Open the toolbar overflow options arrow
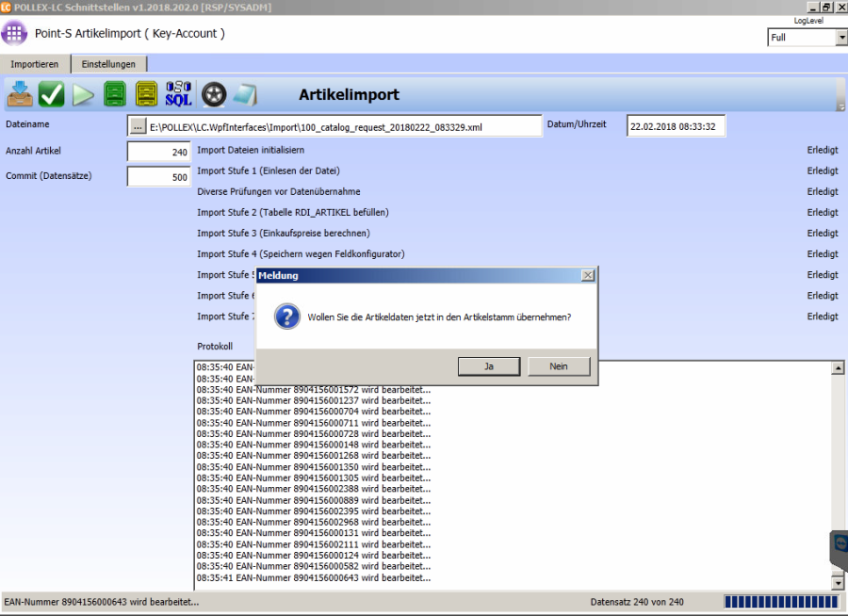The image size is (848, 616). 840,107
